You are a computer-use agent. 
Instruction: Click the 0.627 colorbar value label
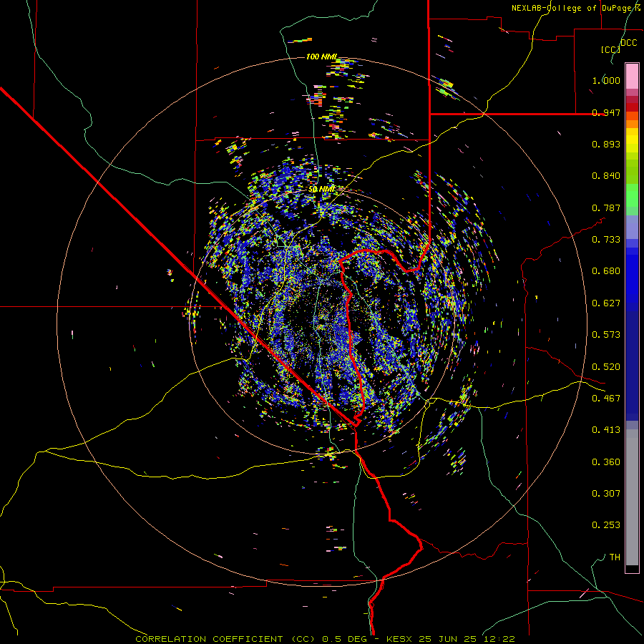pos(606,303)
